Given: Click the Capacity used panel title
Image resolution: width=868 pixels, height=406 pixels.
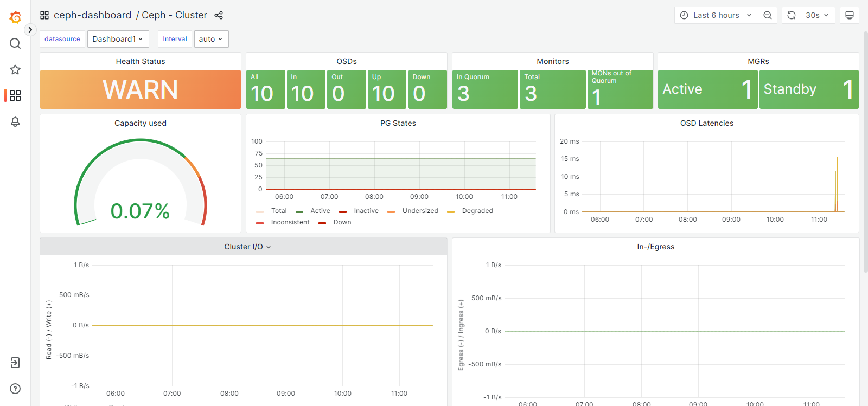Looking at the screenshot, I should 141,123.
